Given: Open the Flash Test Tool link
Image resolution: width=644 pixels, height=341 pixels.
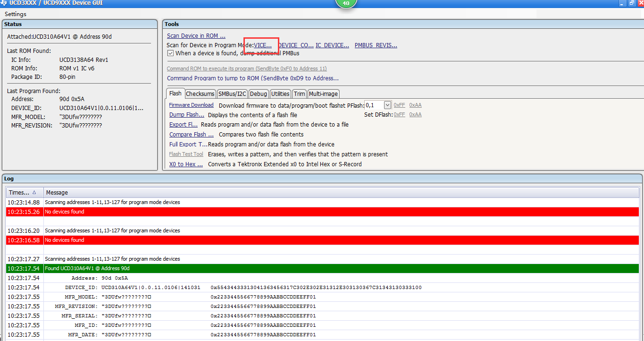Looking at the screenshot, I should tap(186, 154).
